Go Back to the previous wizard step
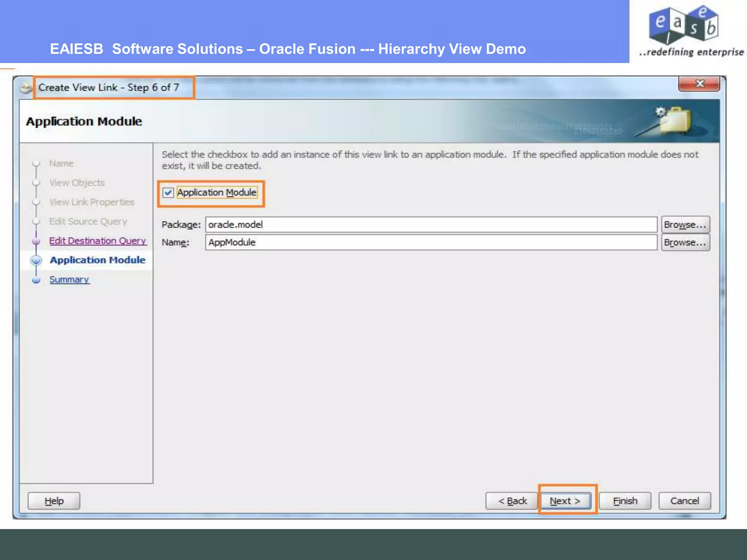The image size is (747, 560). point(512,501)
